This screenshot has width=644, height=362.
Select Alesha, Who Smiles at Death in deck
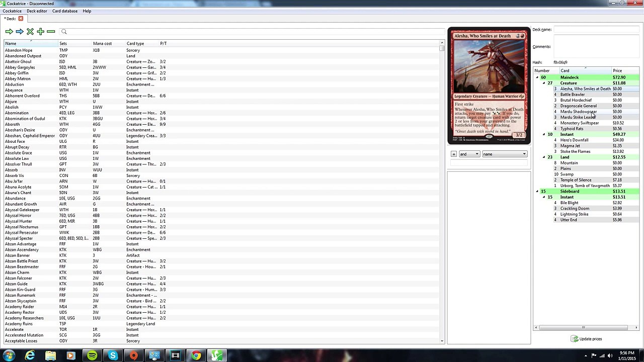click(585, 89)
